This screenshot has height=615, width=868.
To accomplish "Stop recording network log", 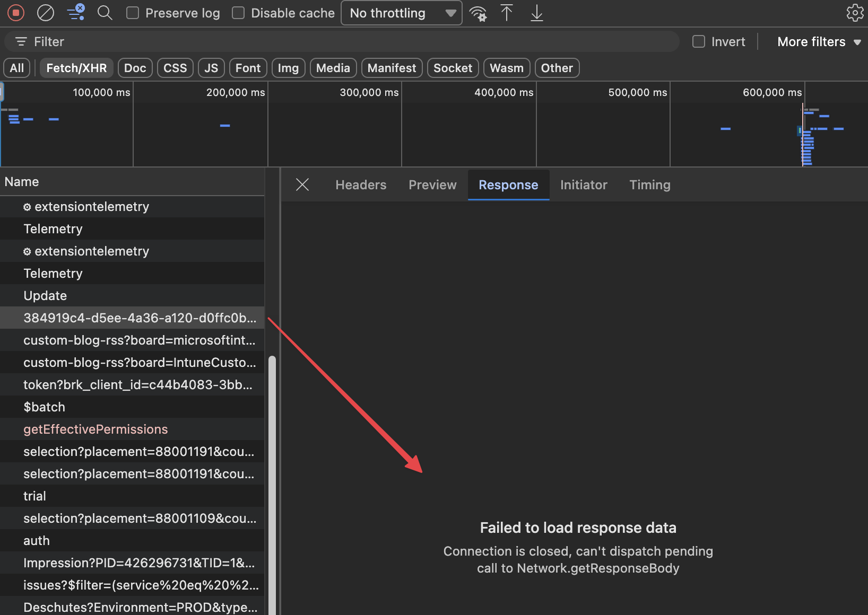I will [16, 13].
